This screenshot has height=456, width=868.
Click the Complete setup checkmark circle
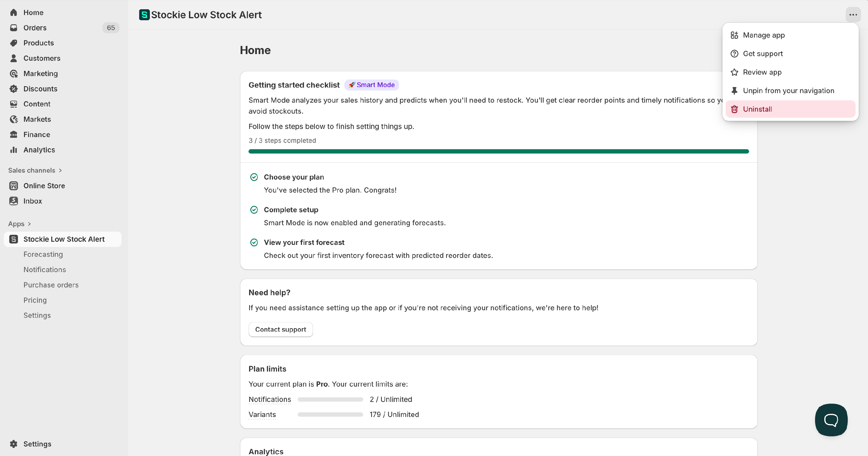coord(254,210)
